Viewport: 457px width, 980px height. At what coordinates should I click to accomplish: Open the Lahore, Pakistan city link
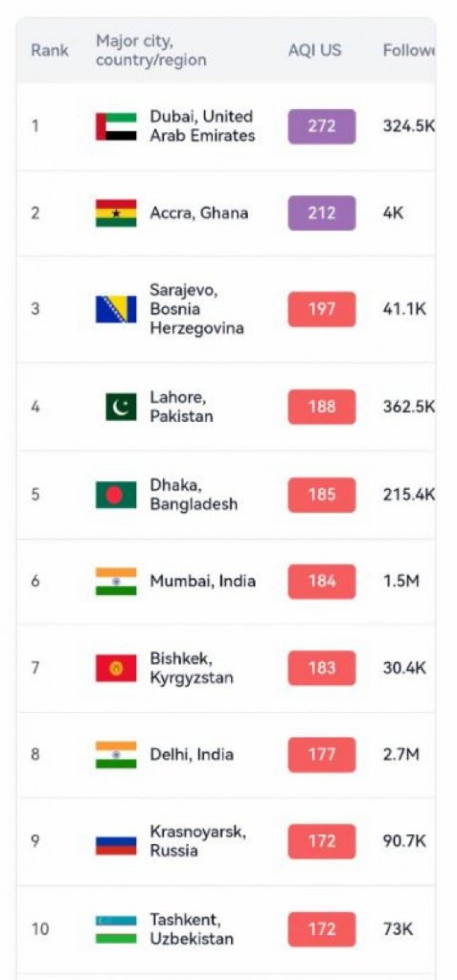click(181, 407)
